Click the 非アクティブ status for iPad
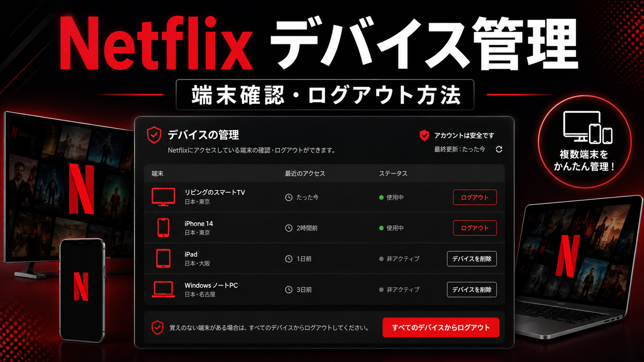644x362 pixels. click(x=403, y=259)
